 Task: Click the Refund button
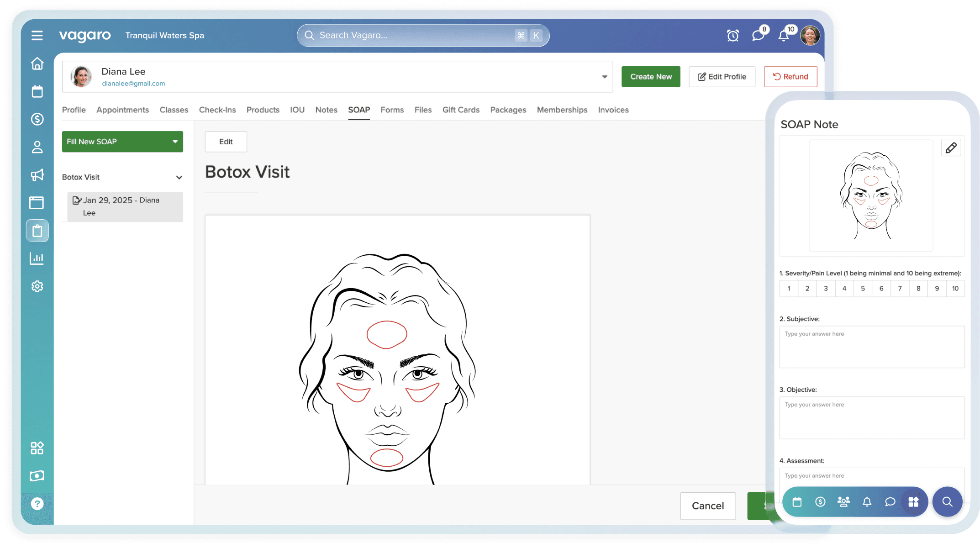pyautogui.click(x=790, y=77)
